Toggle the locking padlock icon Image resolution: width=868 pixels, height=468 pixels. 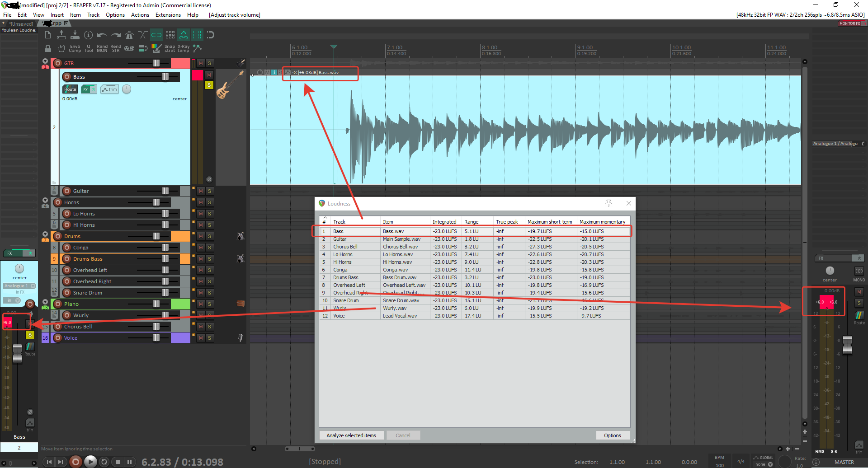(x=48, y=48)
